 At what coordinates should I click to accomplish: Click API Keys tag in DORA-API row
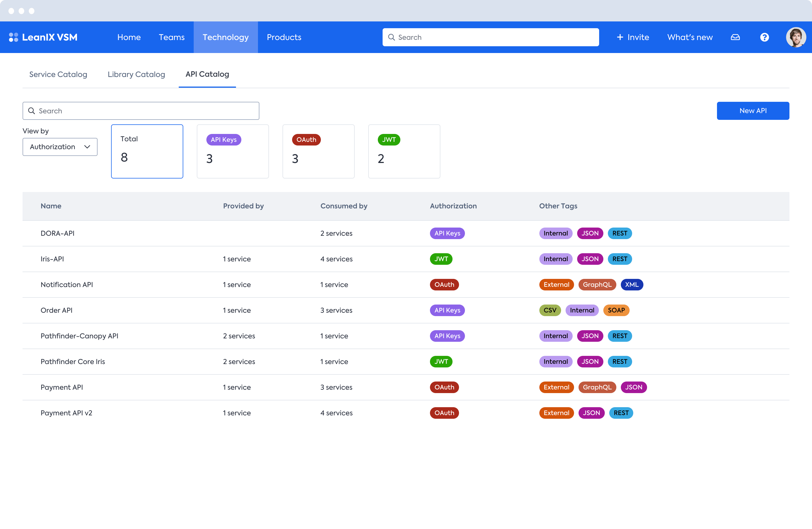[x=447, y=233]
